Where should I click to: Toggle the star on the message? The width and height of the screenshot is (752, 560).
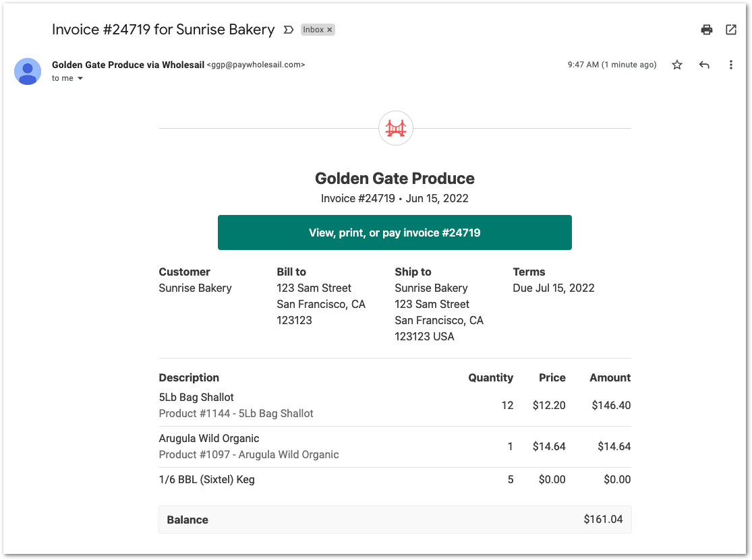[676, 65]
